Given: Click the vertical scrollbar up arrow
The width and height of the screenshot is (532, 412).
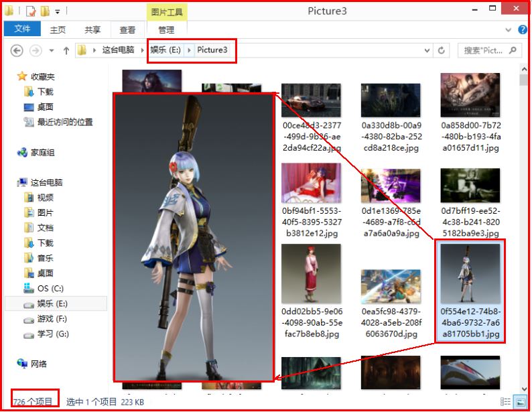Looking at the screenshot, I should click(x=523, y=69).
